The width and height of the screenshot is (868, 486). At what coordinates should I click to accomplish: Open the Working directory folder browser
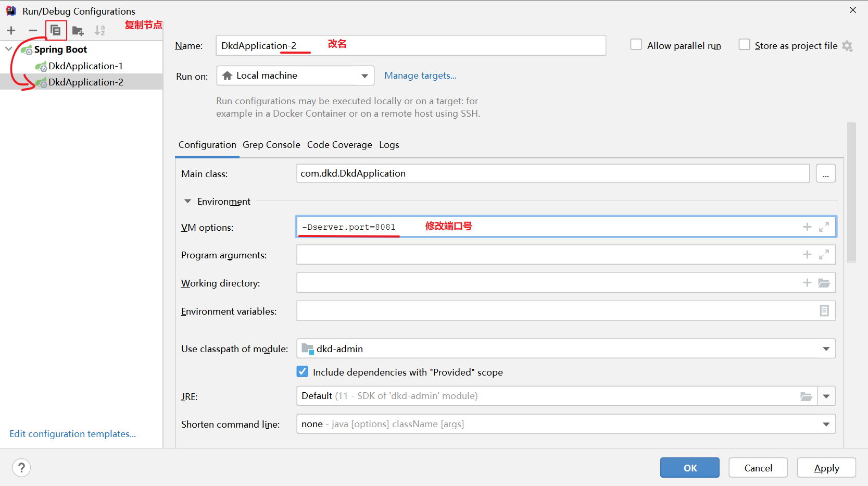[x=824, y=283]
